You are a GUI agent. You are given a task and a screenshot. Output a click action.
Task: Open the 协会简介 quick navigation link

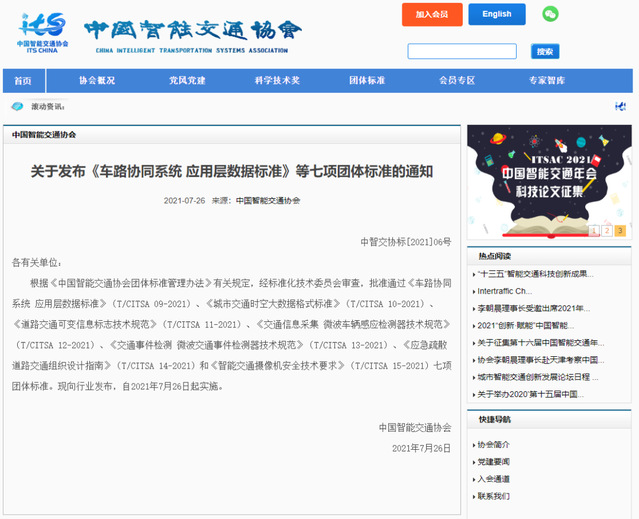point(493,444)
